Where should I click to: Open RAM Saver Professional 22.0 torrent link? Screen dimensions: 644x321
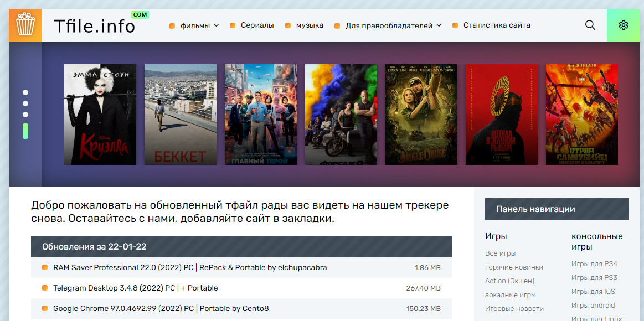[x=190, y=268]
